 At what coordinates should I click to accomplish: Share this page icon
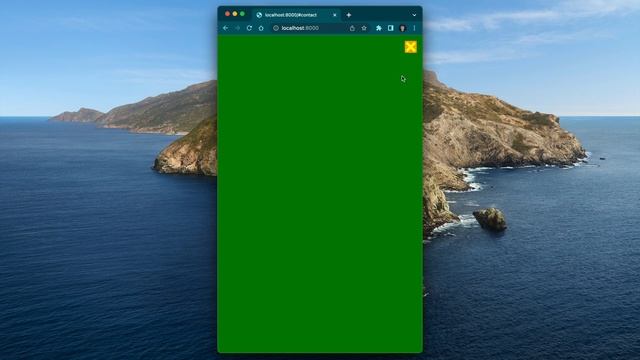pyautogui.click(x=352, y=28)
